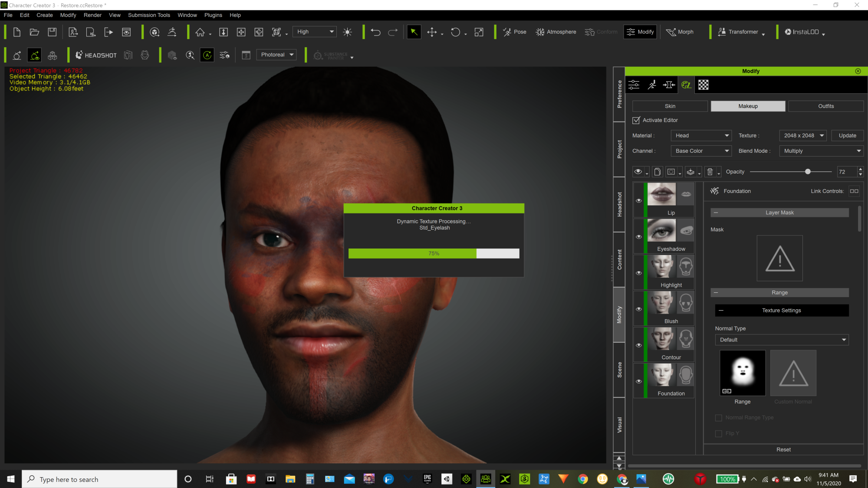Open the Photoreal shader dropdown

[x=276, y=55]
